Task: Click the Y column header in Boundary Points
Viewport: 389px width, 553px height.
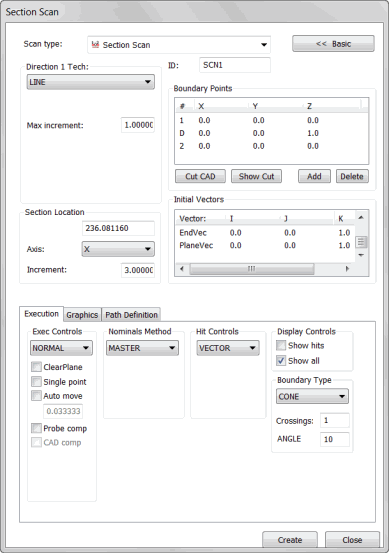Action: (x=276, y=106)
